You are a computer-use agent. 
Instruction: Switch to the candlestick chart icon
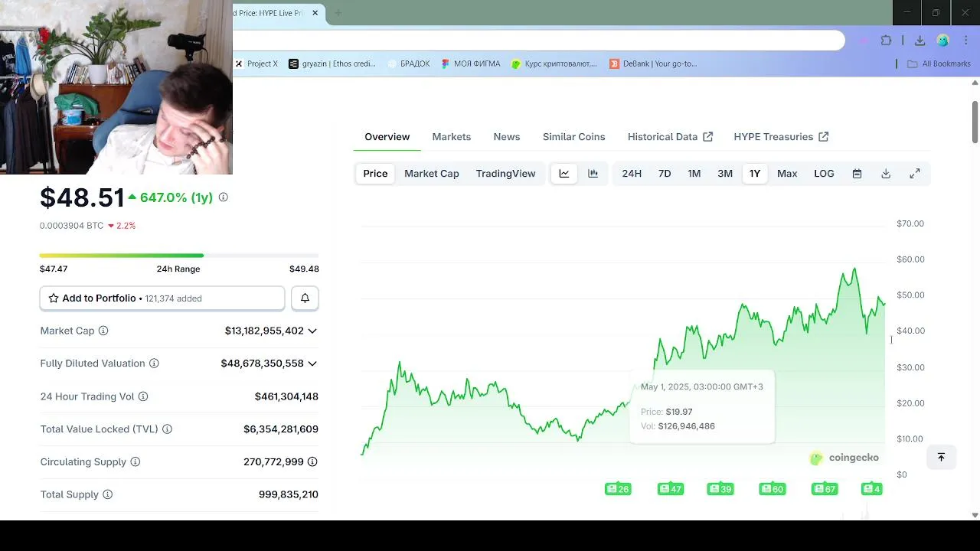click(593, 174)
